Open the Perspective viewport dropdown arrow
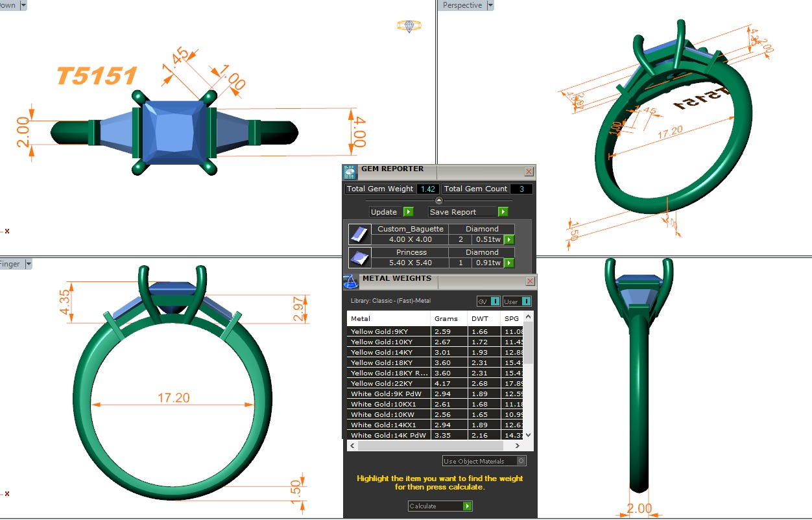812x520 pixels. (490, 5)
